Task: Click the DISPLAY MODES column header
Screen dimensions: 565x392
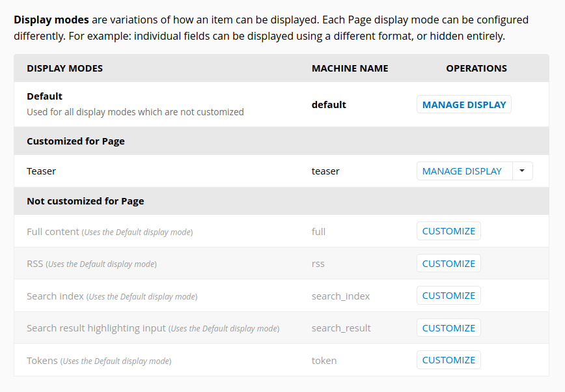Action: tap(66, 68)
